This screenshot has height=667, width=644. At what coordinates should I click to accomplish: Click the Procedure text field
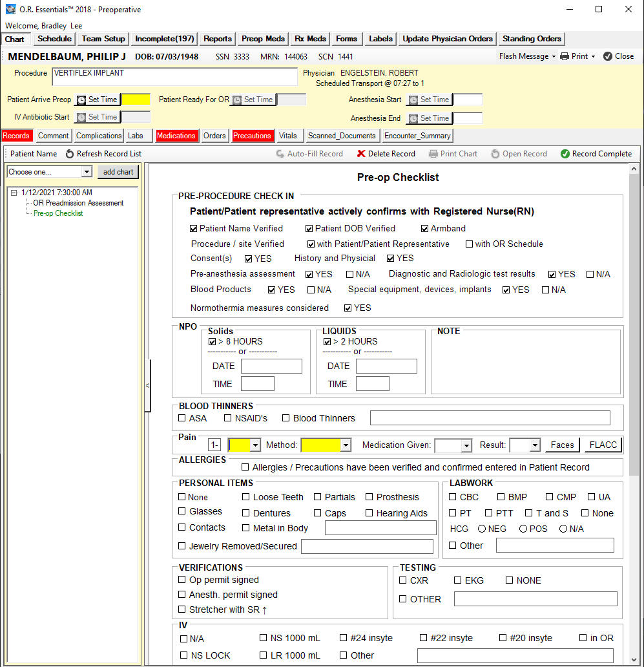[174, 77]
